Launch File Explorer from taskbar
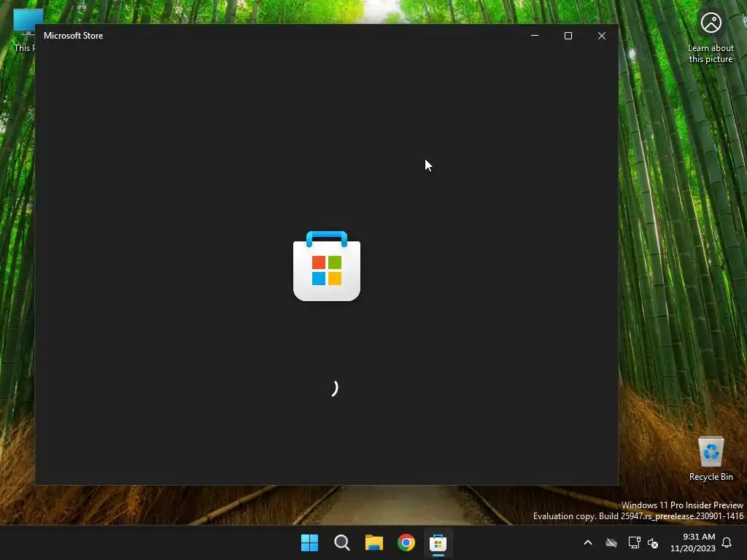 374,542
